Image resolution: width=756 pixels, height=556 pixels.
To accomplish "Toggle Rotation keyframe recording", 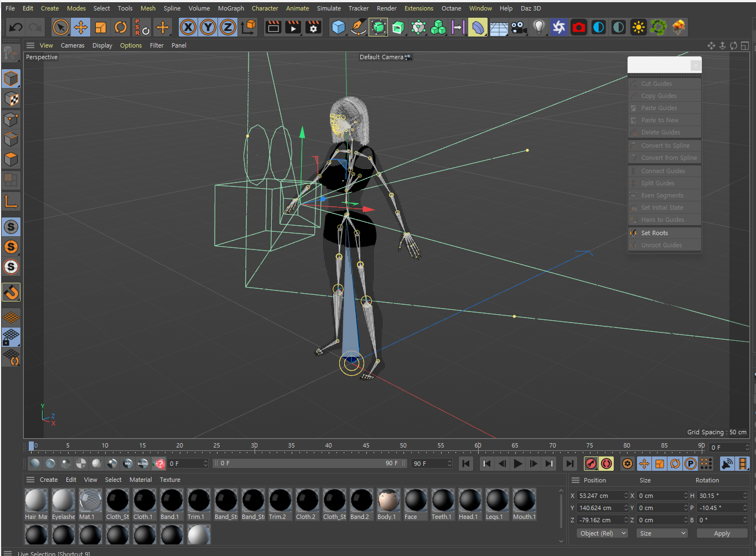I will [675, 464].
